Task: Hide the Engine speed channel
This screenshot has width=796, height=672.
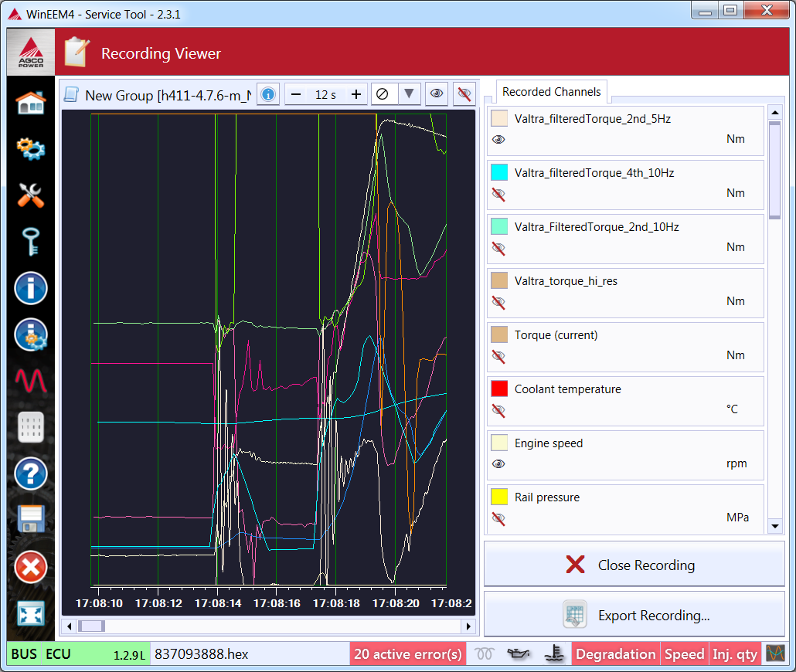Action: point(498,464)
